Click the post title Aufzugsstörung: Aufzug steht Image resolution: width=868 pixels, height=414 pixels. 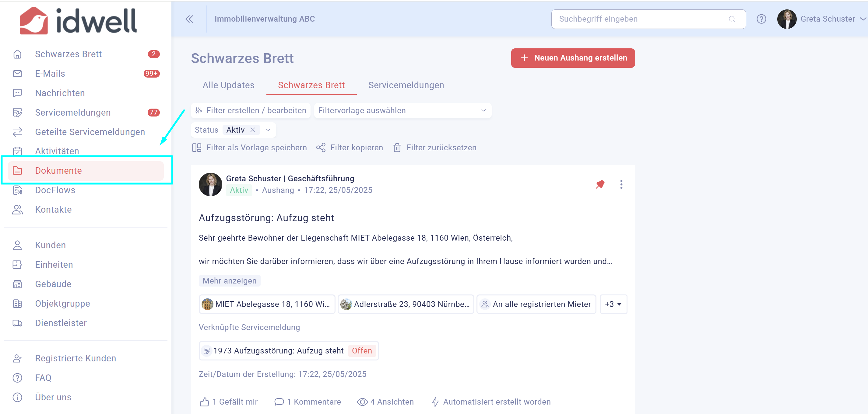266,218
